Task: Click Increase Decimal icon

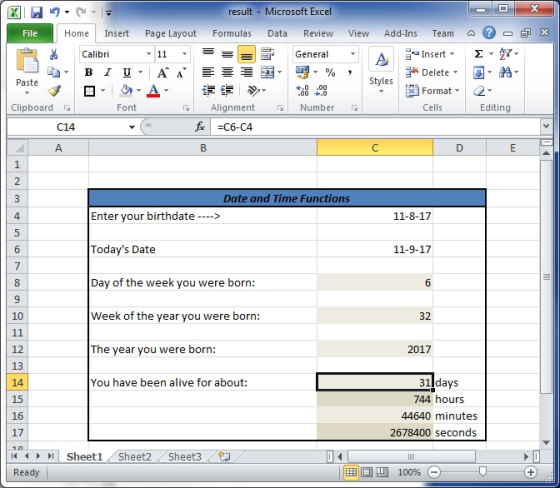Action: click(x=302, y=91)
